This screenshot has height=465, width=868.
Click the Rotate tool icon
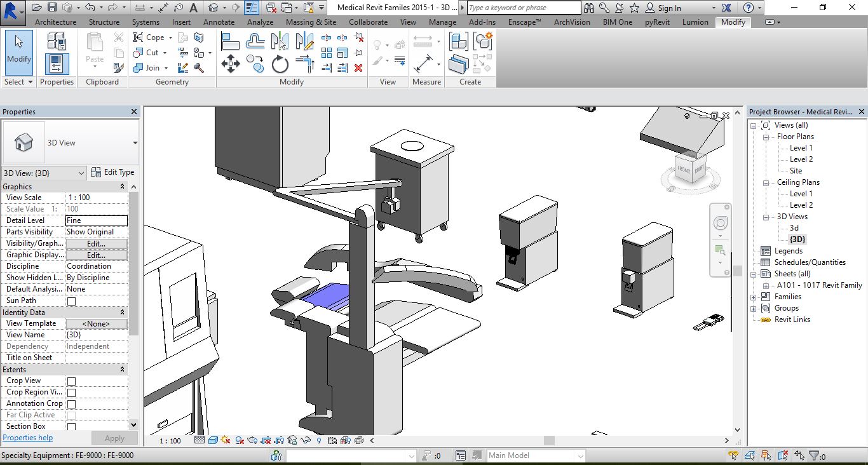tap(280, 64)
